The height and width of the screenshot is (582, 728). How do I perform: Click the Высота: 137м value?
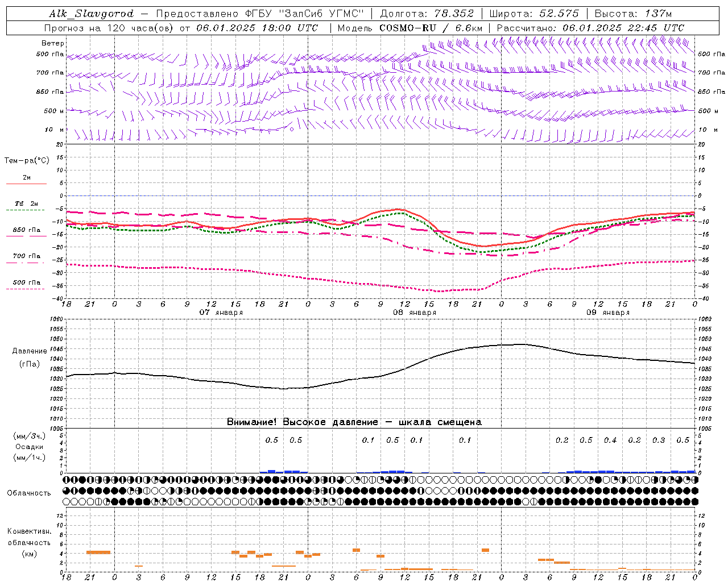633,14
